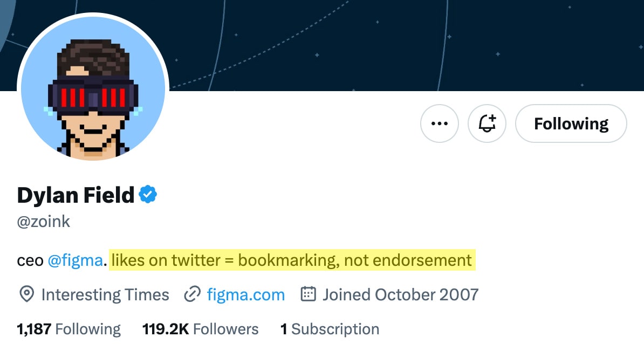This screenshot has width=644, height=344.
Task: Toggle the Following button
Action: pyautogui.click(x=571, y=123)
